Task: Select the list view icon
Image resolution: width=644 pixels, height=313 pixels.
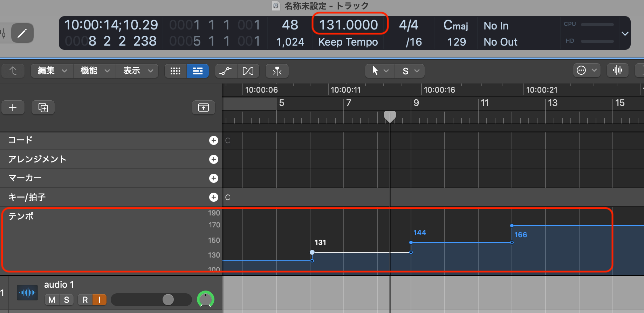Action: click(198, 71)
